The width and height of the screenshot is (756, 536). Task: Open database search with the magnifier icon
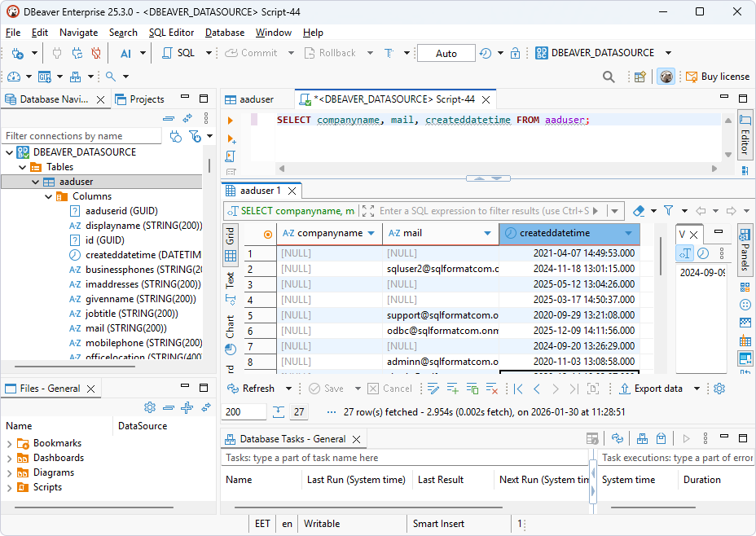click(608, 76)
